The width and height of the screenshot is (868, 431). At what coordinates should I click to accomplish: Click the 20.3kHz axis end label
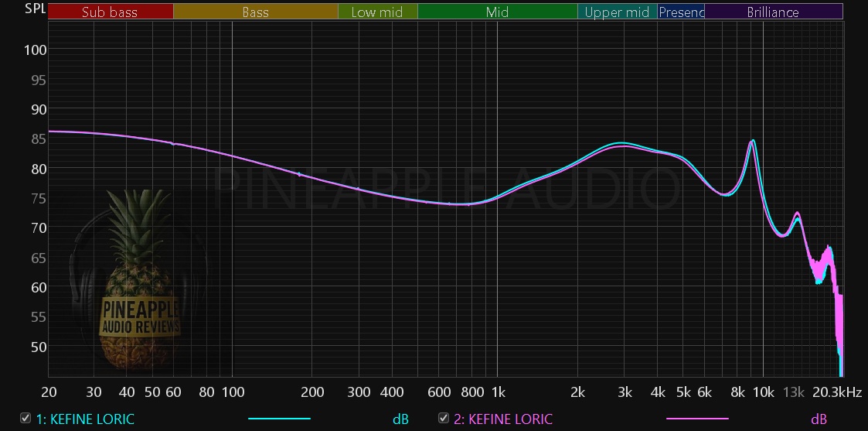(x=837, y=393)
